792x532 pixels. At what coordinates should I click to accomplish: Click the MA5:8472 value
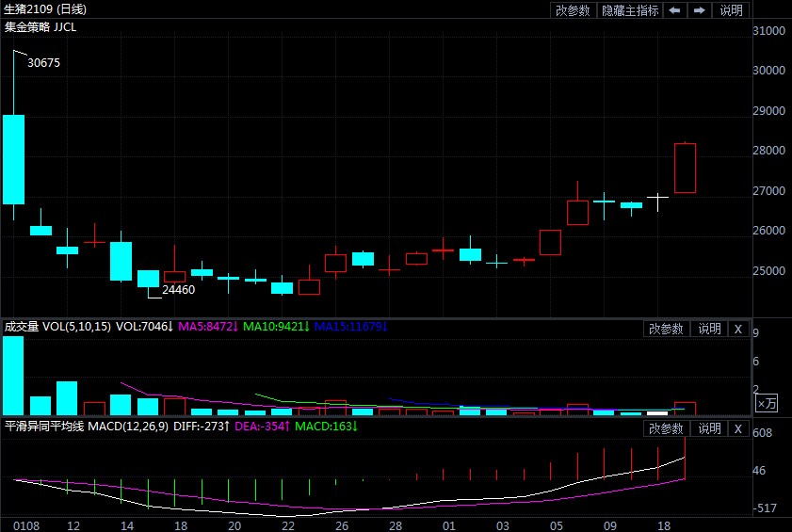pos(207,327)
